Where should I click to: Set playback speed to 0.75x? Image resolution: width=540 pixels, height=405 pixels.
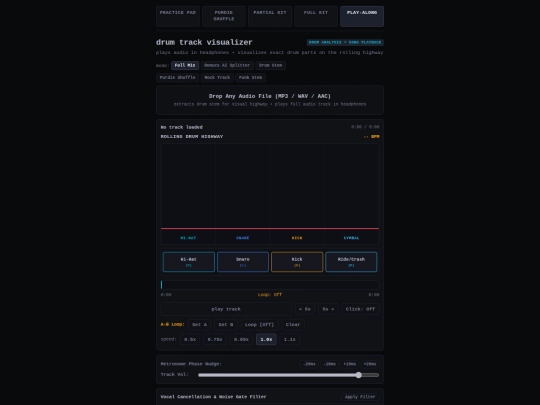point(215,340)
